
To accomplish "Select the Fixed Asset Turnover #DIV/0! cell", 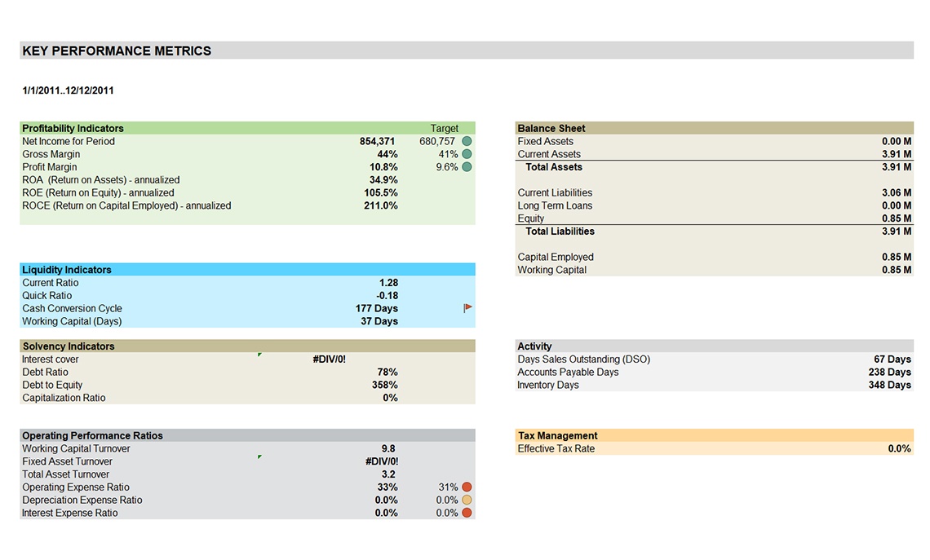I will click(x=382, y=461).
